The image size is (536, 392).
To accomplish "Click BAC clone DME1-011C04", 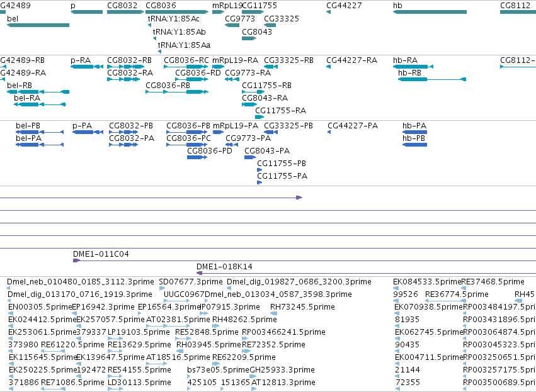I will (x=101, y=254).
